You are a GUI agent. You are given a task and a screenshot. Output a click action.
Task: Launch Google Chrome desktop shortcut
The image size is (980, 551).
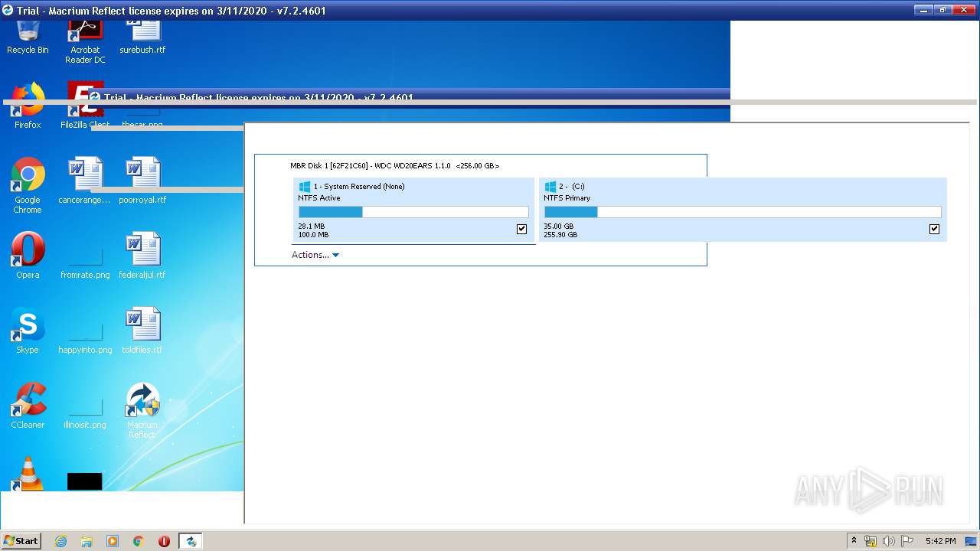tap(28, 185)
